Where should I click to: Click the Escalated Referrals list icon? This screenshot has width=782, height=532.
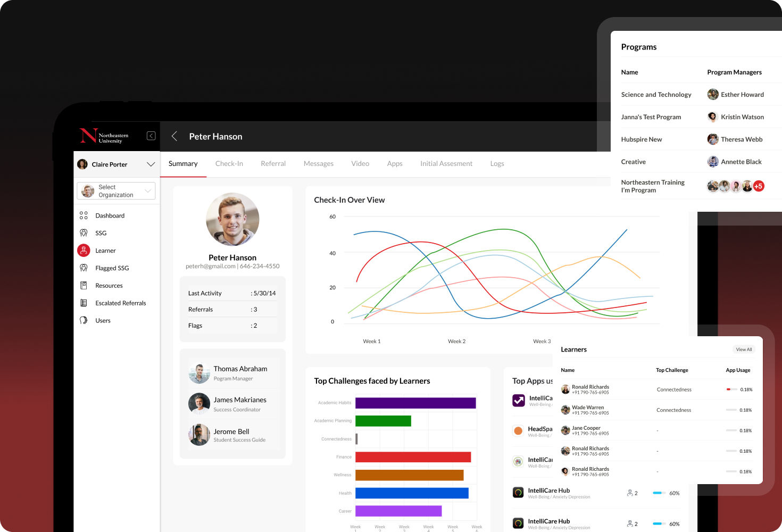84,303
